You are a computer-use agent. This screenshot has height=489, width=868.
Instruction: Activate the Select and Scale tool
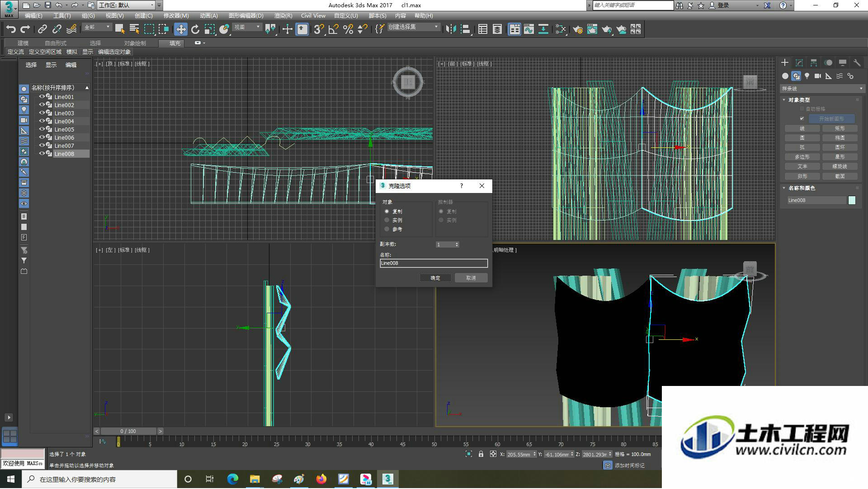210,29
